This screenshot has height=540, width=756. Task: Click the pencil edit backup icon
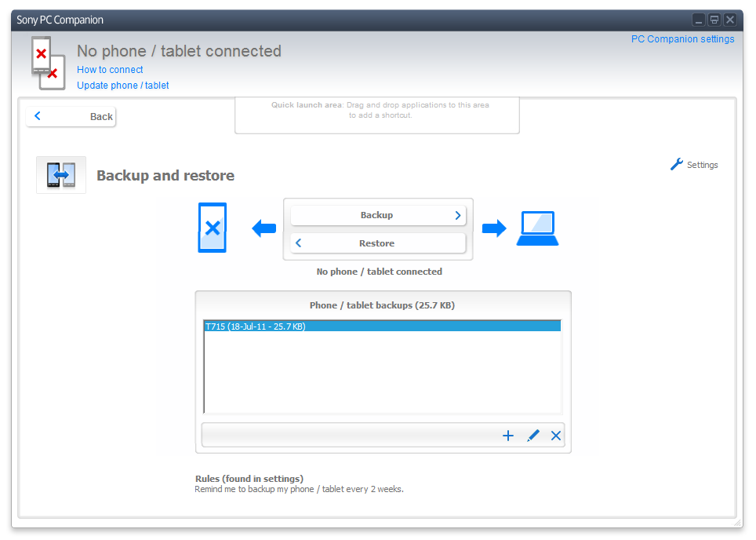(x=532, y=436)
